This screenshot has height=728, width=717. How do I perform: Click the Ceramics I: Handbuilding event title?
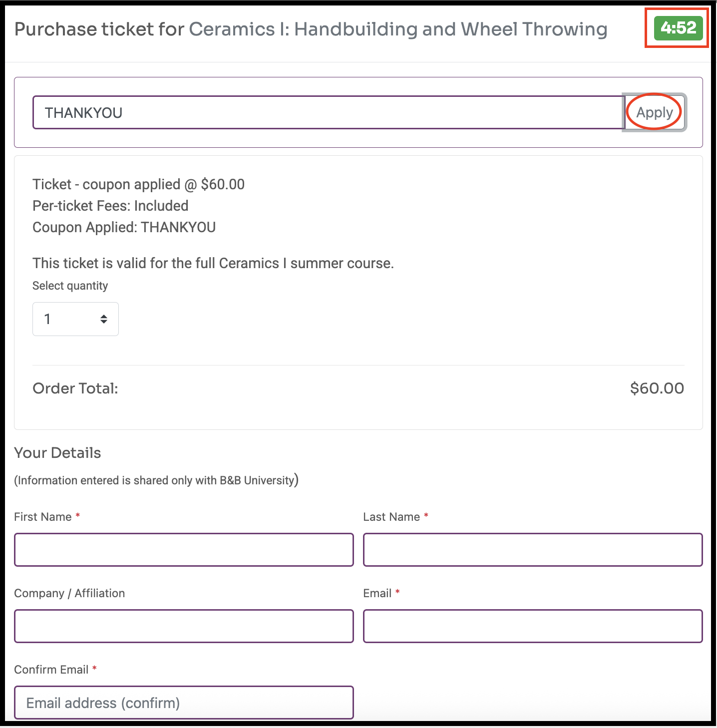point(398,29)
